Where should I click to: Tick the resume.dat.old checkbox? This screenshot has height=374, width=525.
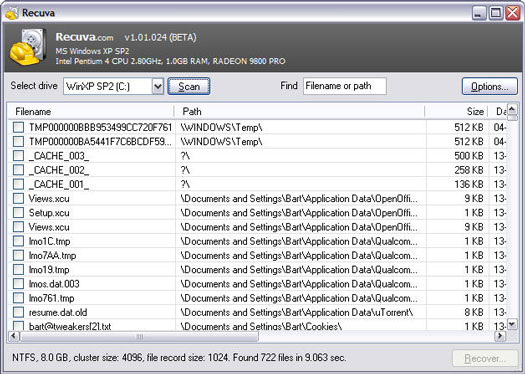(x=18, y=312)
